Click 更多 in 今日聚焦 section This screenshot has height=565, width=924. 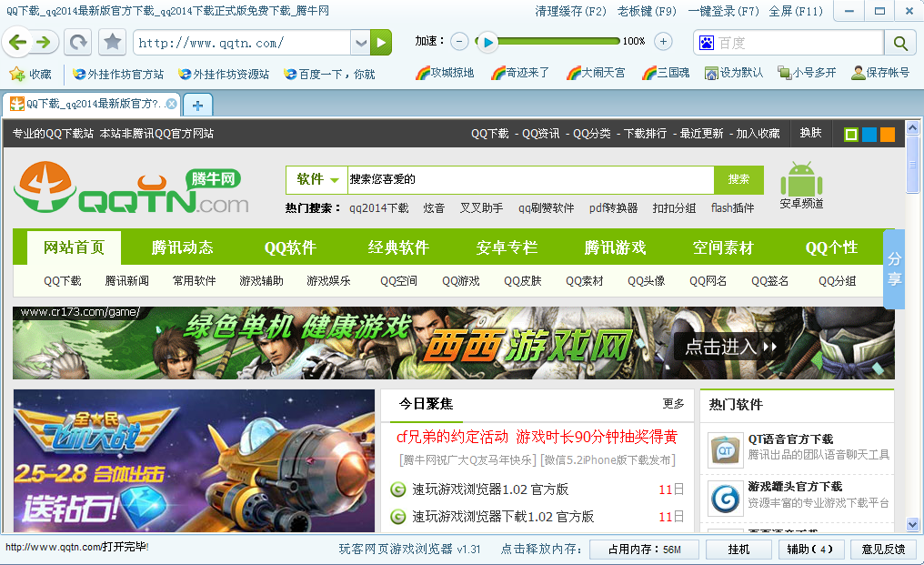674,403
